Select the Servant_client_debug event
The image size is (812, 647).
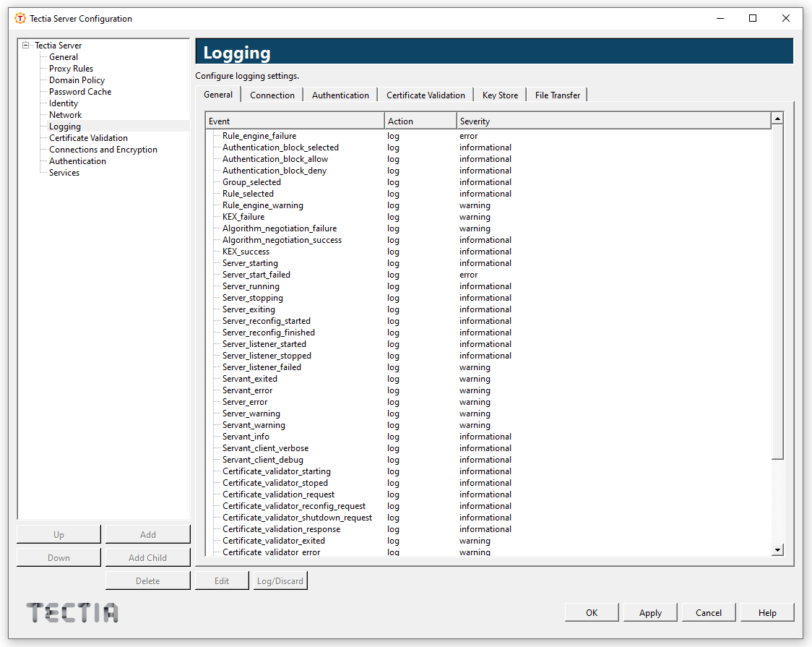pos(262,460)
